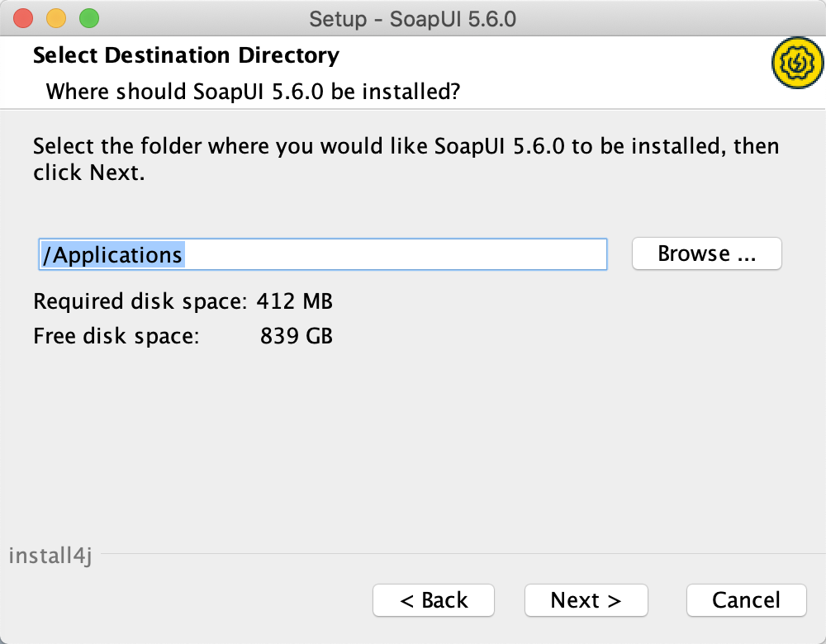Viewport: 826px width, 644px height.
Task: Click the install4j branding text
Action: 50,556
